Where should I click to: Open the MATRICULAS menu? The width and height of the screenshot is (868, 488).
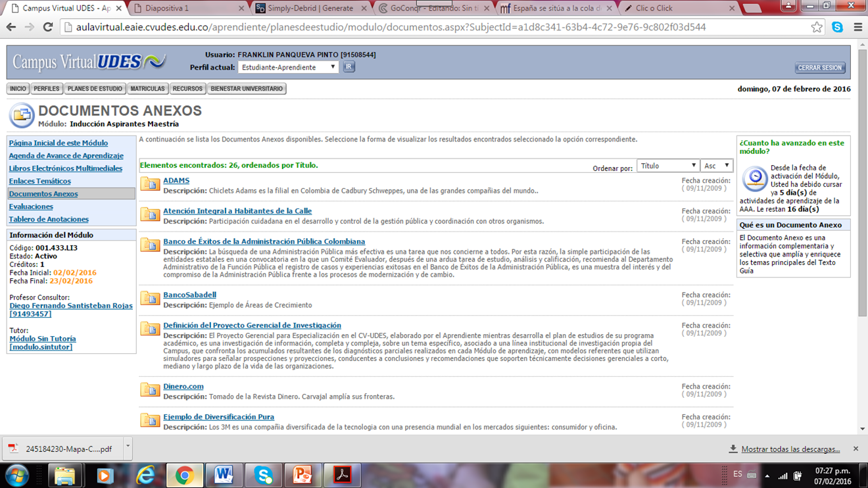147,89
